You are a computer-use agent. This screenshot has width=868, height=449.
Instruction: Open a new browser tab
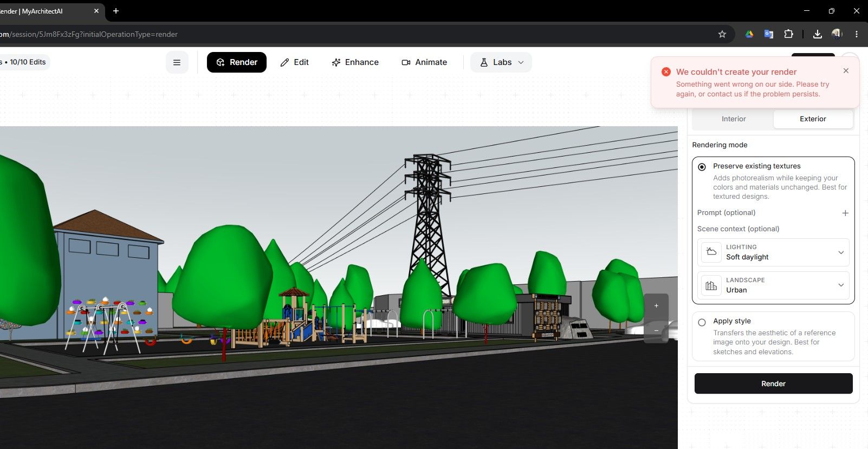(116, 11)
